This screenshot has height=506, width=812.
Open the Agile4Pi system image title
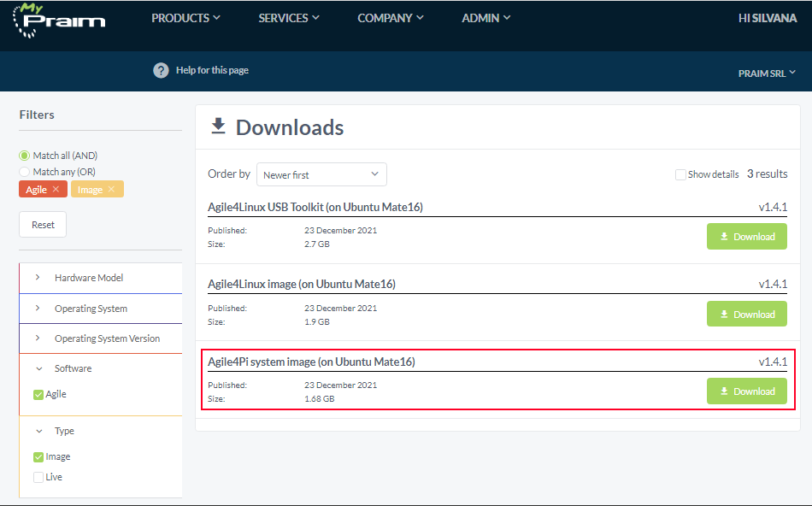click(x=311, y=362)
